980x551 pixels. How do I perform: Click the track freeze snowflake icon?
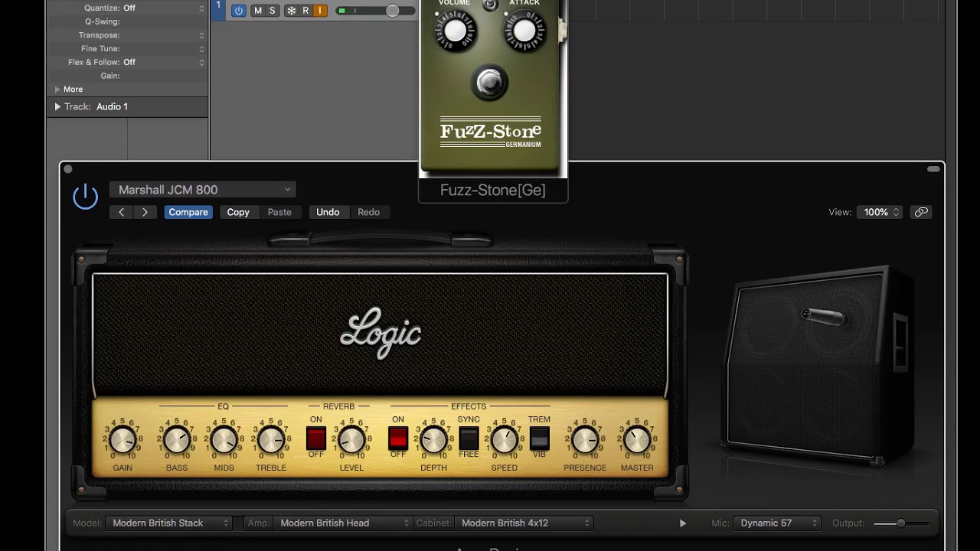291,11
